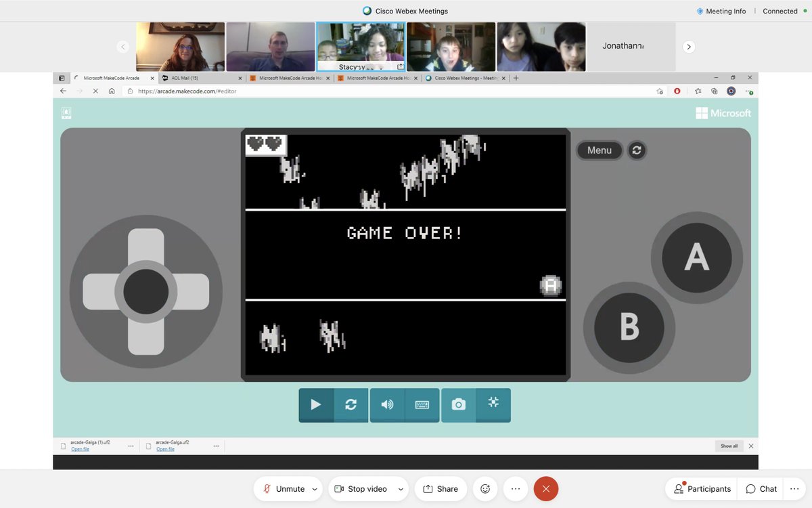End the meeting with red X button

546,489
